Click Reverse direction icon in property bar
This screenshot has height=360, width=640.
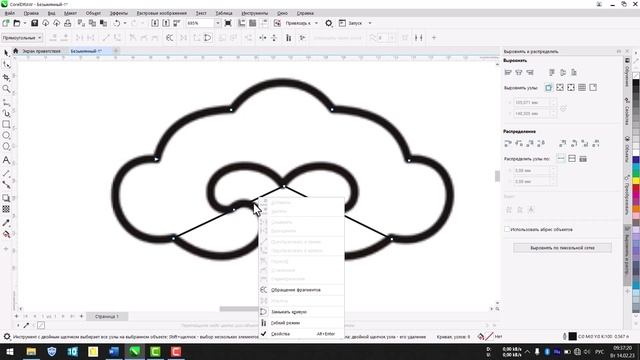[x=169, y=38]
